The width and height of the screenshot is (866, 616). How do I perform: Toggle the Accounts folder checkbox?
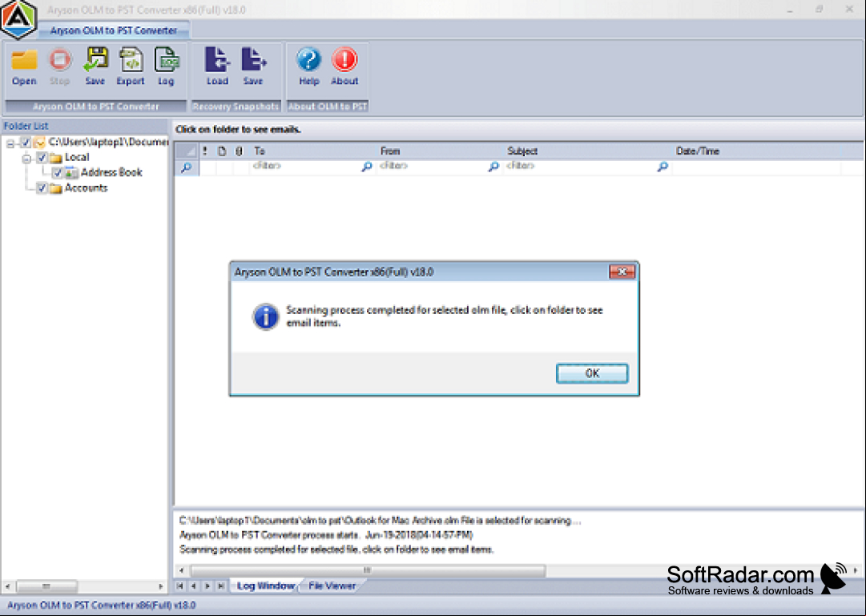pyautogui.click(x=42, y=188)
